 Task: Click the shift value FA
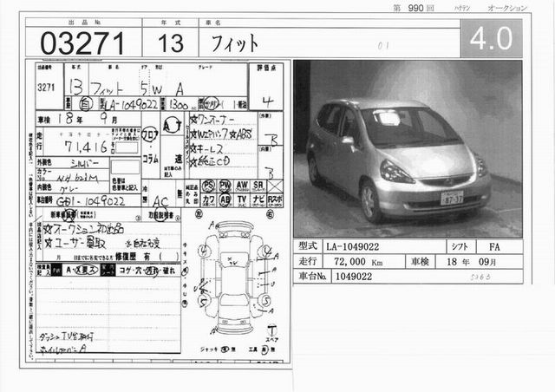click(494, 247)
